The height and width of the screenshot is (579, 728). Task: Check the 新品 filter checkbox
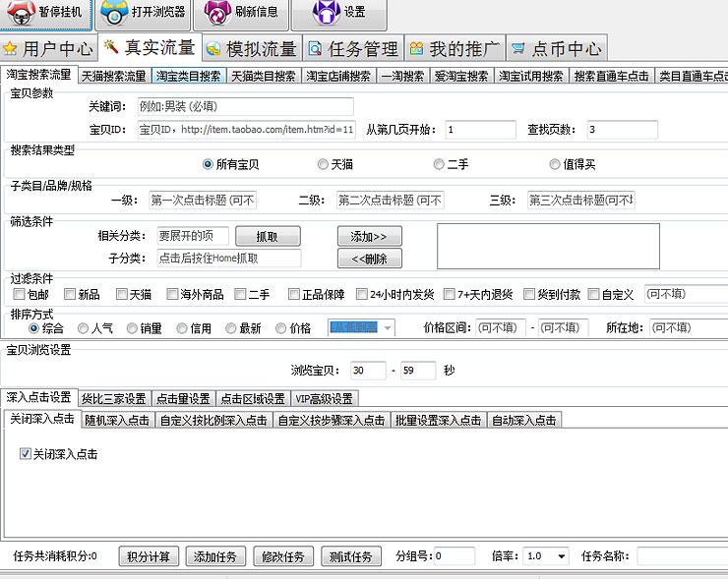point(70,294)
